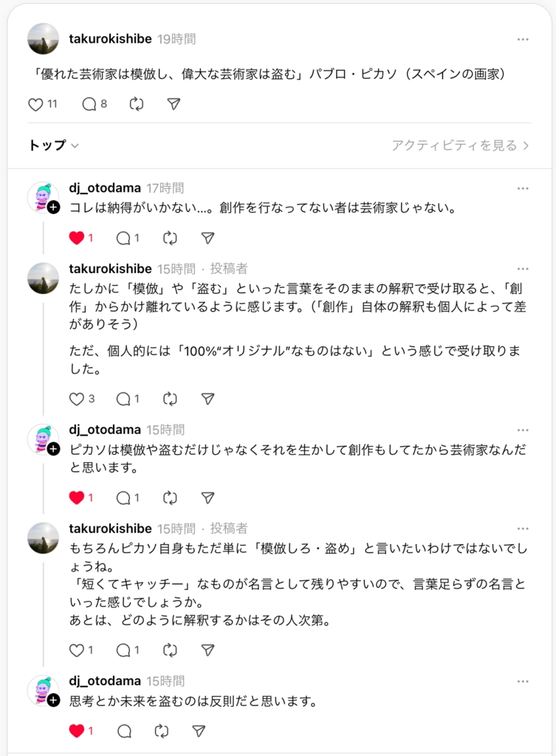Screen dimensions: 556x756
Task: Open more options on takurokishibe's first 投稿者 reply
Action: point(523,269)
